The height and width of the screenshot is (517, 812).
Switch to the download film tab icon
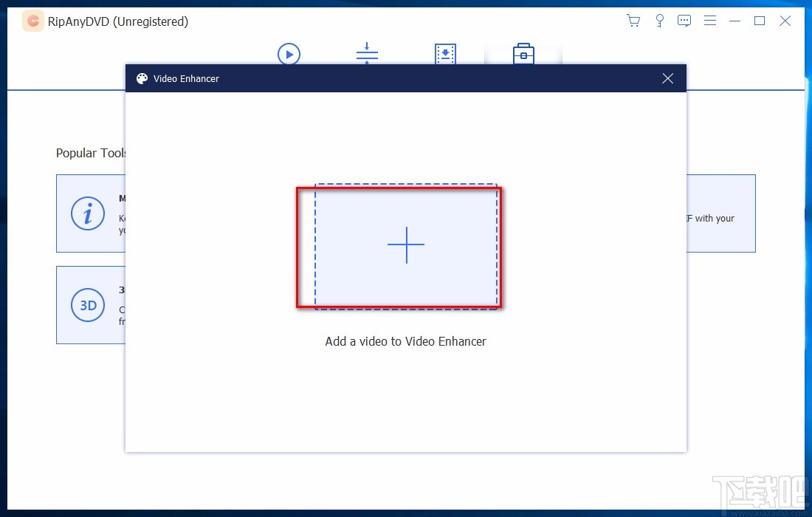tap(445, 54)
